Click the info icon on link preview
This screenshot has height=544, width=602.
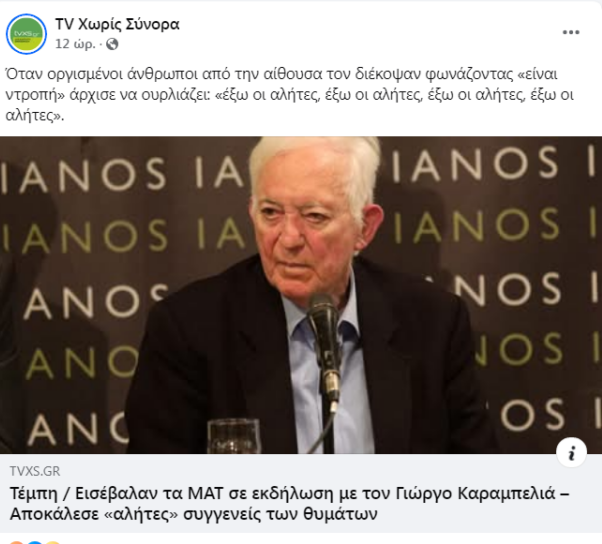571,452
